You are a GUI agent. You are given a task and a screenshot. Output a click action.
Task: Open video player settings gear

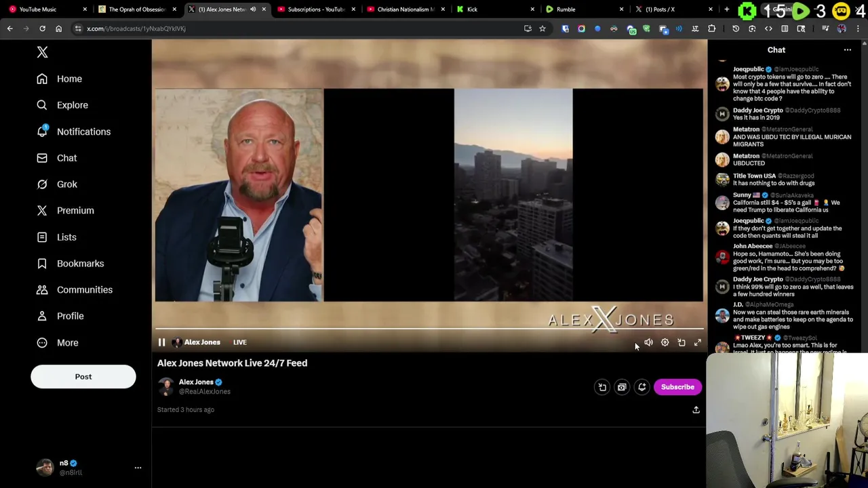pos(665,343)
